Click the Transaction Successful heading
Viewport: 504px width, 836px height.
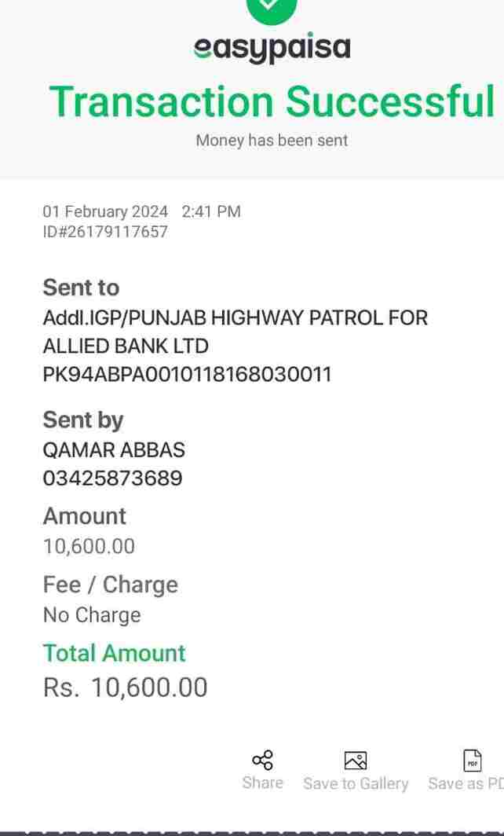click(x=272, y=101)
